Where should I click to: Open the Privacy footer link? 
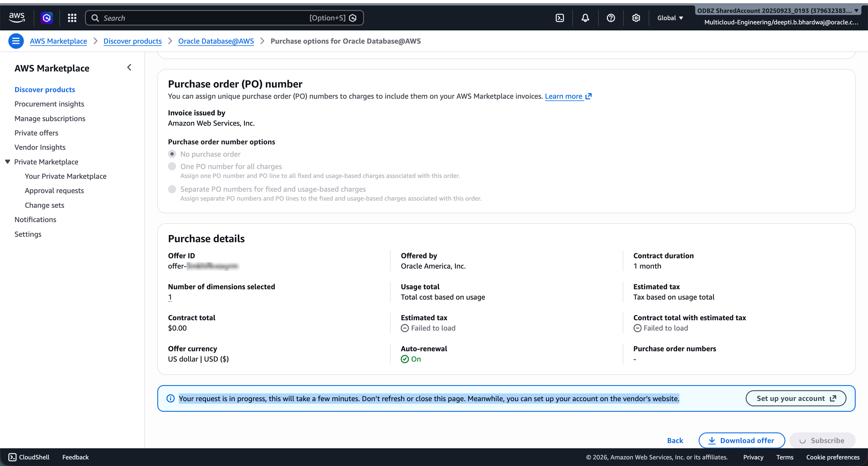point(753,457)
